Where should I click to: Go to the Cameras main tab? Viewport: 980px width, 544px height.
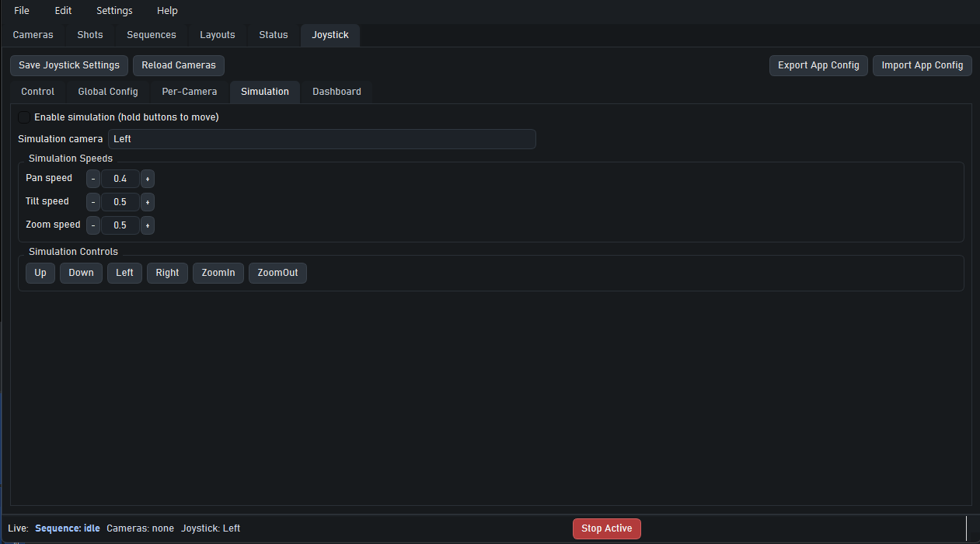(x=33, y=35)
